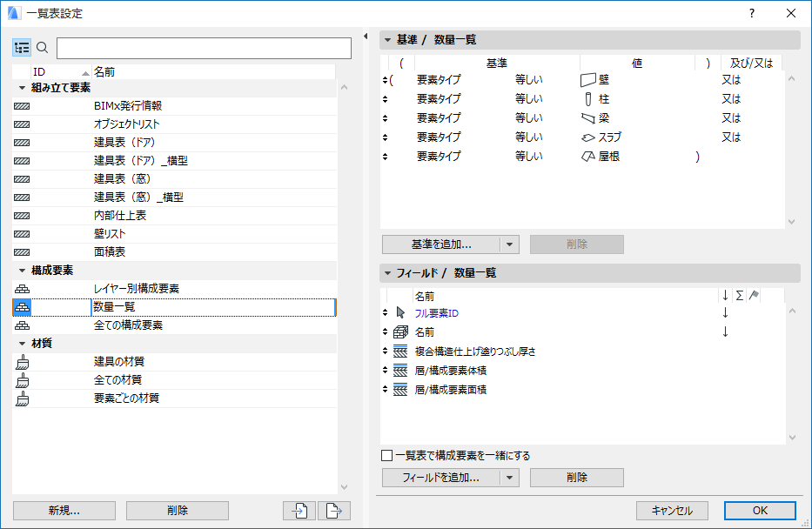
Task: Click the wall icon in criteria value
Action: [x=587, y=80]
